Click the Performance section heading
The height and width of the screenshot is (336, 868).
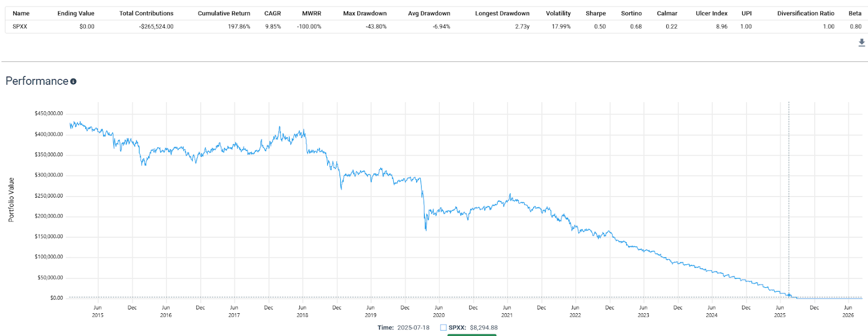(x=37, y=81)
